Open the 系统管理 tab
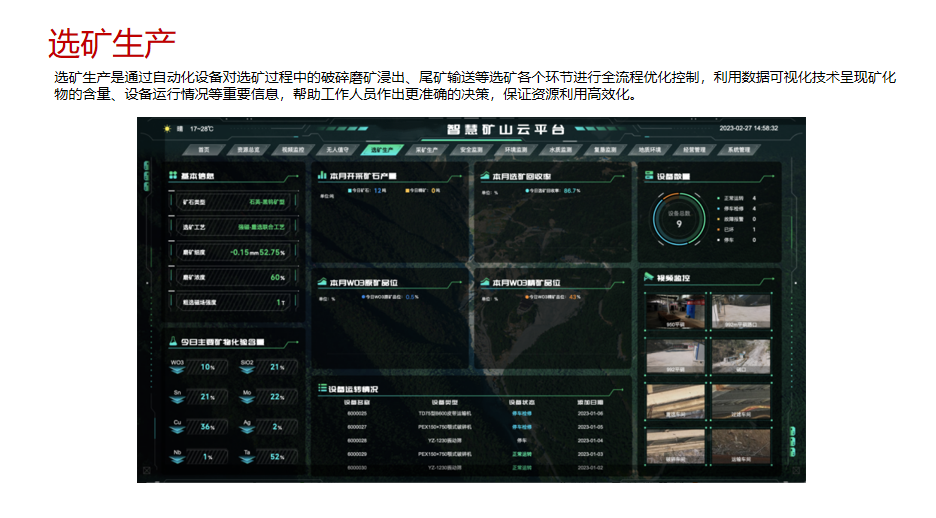This screenshot has height=518, width=936. 738,150
